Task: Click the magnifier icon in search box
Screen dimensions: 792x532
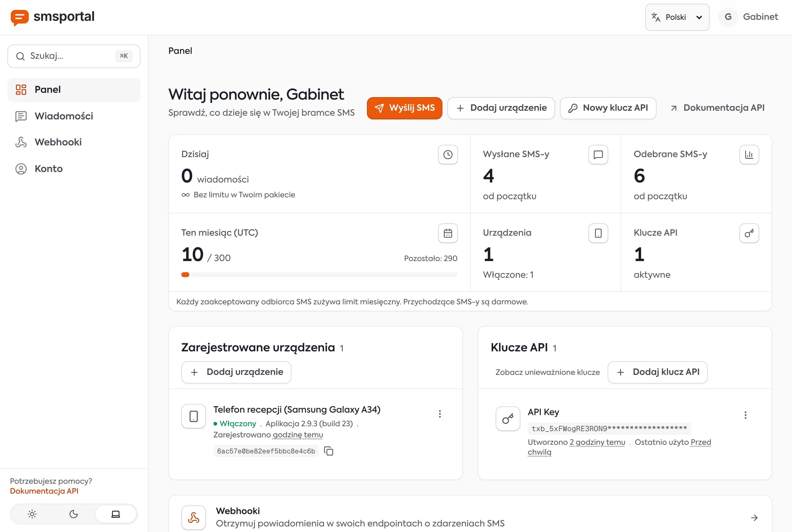Action: click(20, 56)
